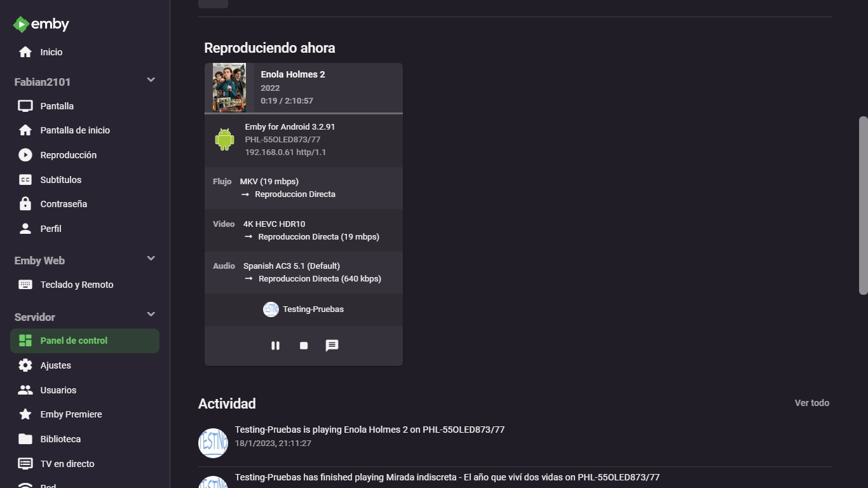The width and height of the screenshot is (868, 488).
Task: Click the Emby logo
Action: [41, 24]
